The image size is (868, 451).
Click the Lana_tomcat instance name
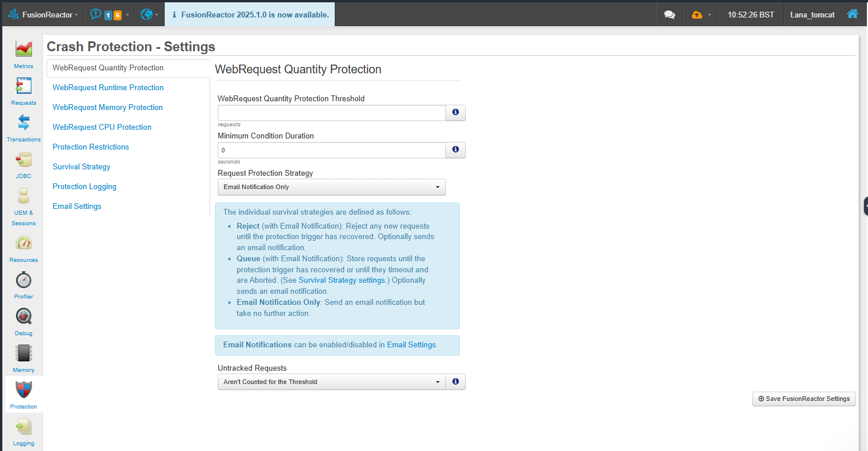[813, 15]
